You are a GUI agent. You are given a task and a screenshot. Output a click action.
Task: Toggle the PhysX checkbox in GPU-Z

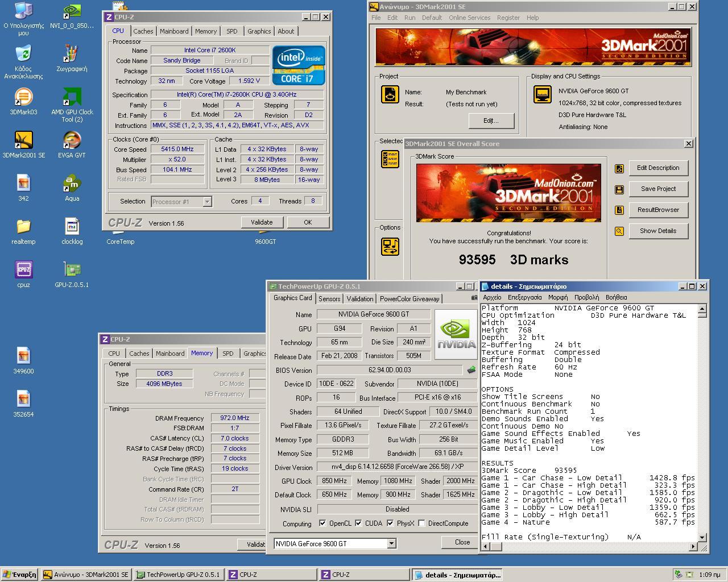(x=390, y=523)
